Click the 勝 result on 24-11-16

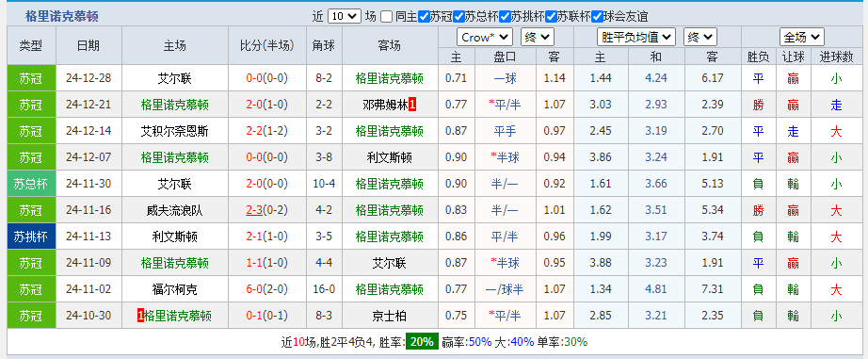click(x=758, y=210)
